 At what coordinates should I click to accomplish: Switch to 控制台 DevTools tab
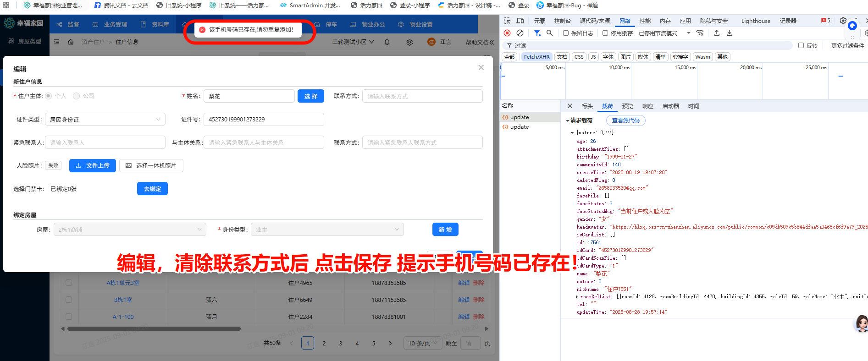pyautogui.click(x=562, y=21)
